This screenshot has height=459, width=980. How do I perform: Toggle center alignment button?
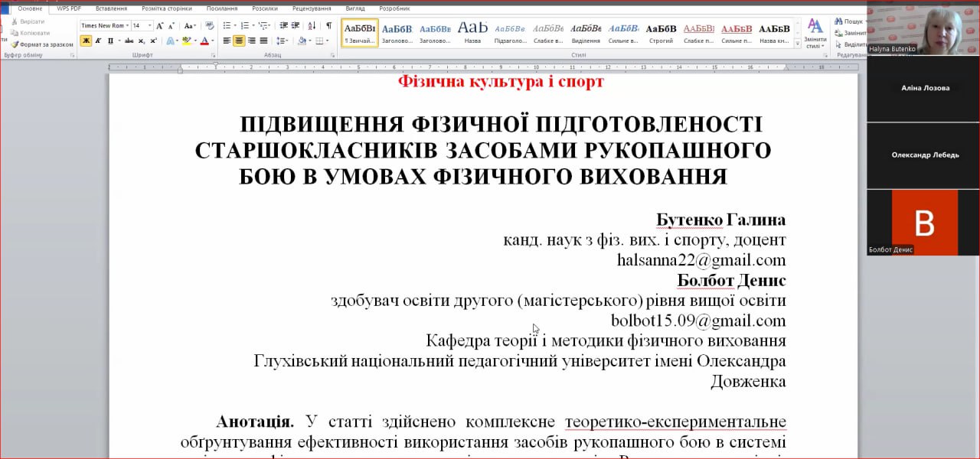coord(239,41)
